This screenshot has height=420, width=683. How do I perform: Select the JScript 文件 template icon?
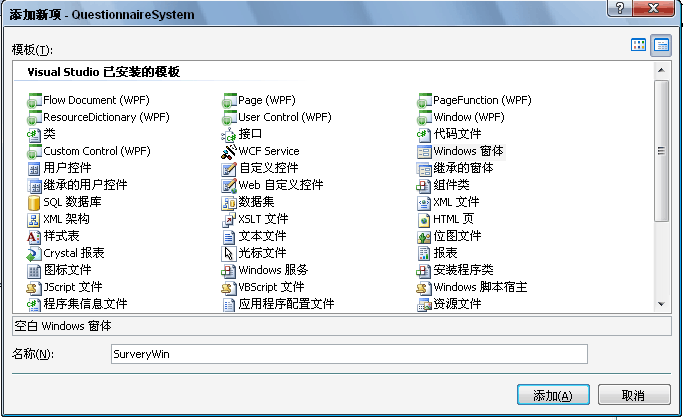(34, 288)
